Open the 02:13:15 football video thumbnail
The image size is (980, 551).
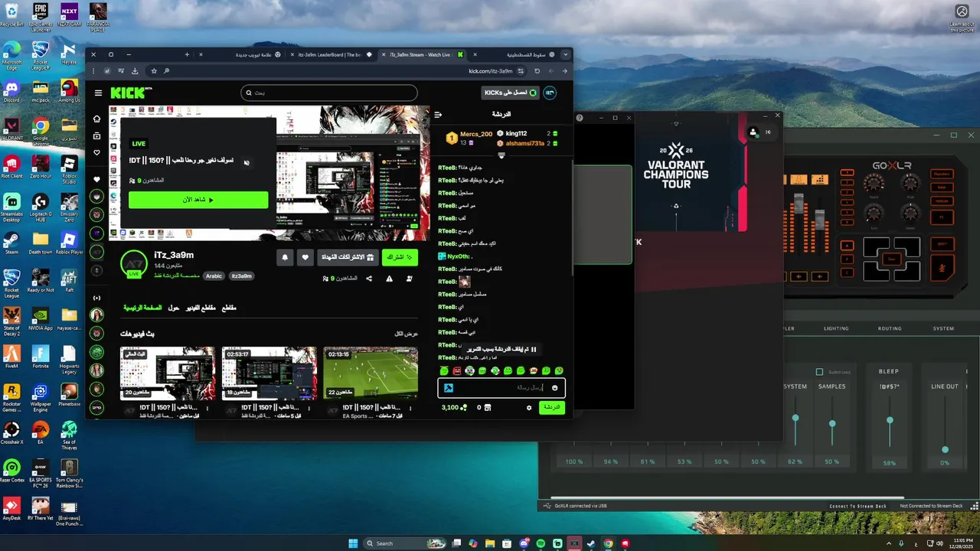point(371,373)
